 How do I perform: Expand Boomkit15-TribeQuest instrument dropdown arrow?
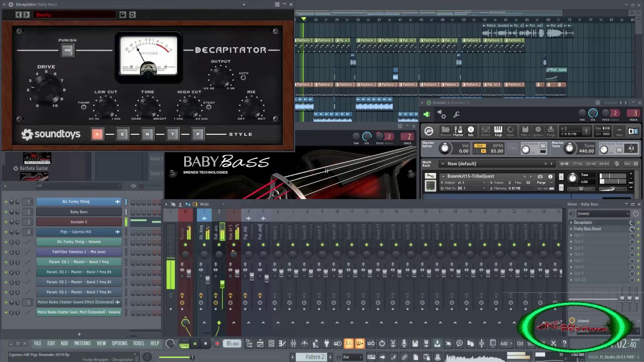pos(444,176)
